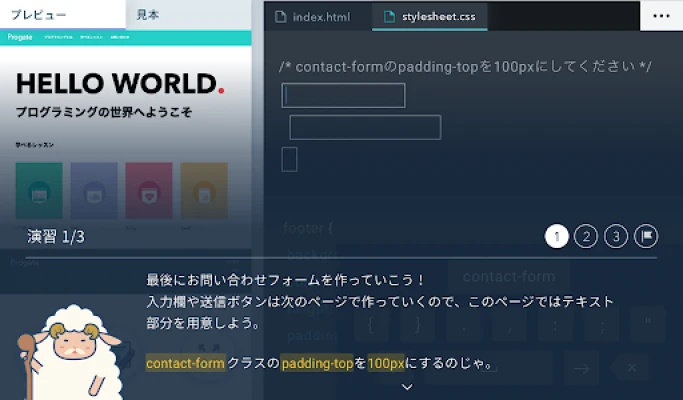Click the green lesson card thumbnail
The width and height of the screenshot is (683, 400).
[x=39, y=190]
